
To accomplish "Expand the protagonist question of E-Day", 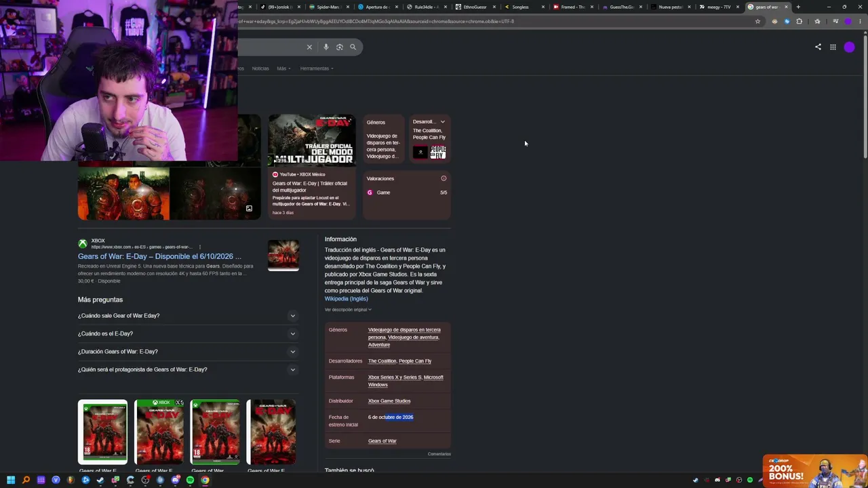I will 188,369.
